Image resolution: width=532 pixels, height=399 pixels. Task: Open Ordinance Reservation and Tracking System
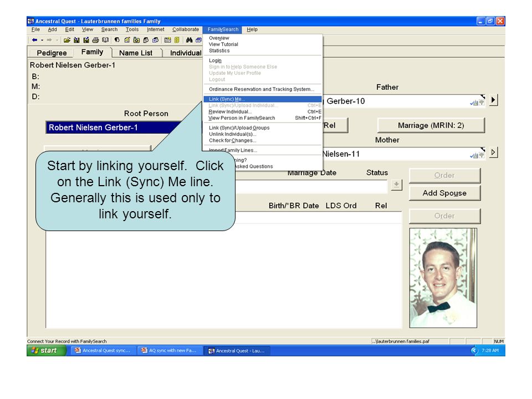point(263,89)
